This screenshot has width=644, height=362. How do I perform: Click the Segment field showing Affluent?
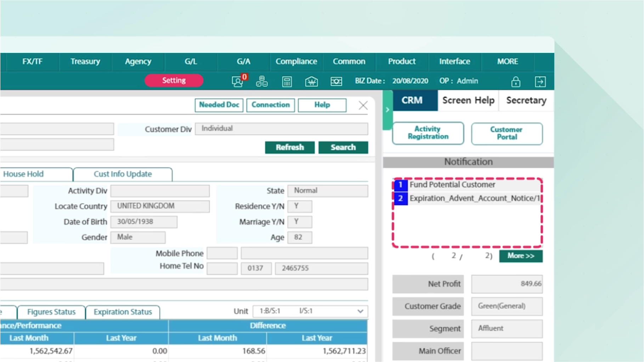point(507,329)
